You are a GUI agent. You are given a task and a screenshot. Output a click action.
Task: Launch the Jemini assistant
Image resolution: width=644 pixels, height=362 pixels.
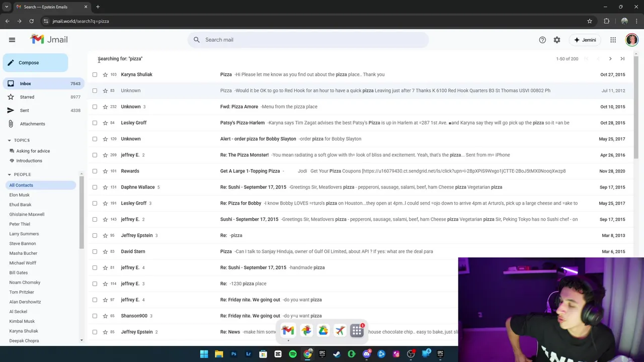coord(585,40)
